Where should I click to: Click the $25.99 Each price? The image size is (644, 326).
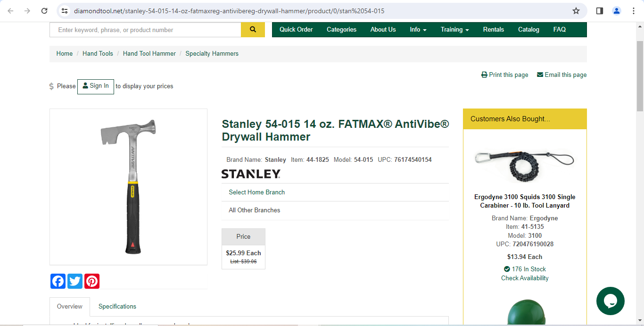click(243, 253)
